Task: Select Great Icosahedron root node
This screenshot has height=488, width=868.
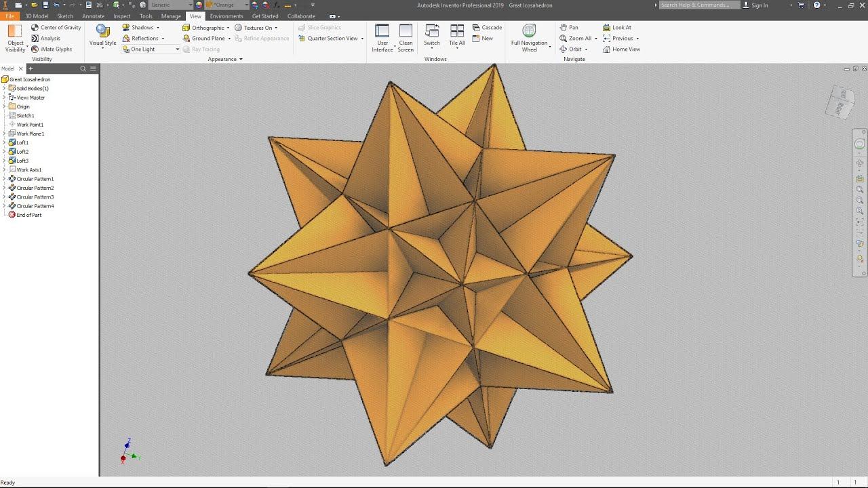Action: pyautogui.click(x=26, y=79)
